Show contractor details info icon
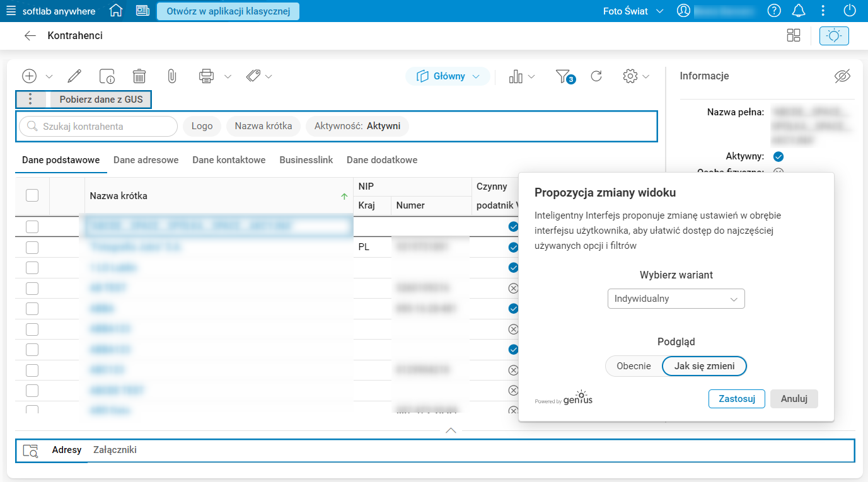The width and height of the screenshot is (868, 482). coord(107,76)
